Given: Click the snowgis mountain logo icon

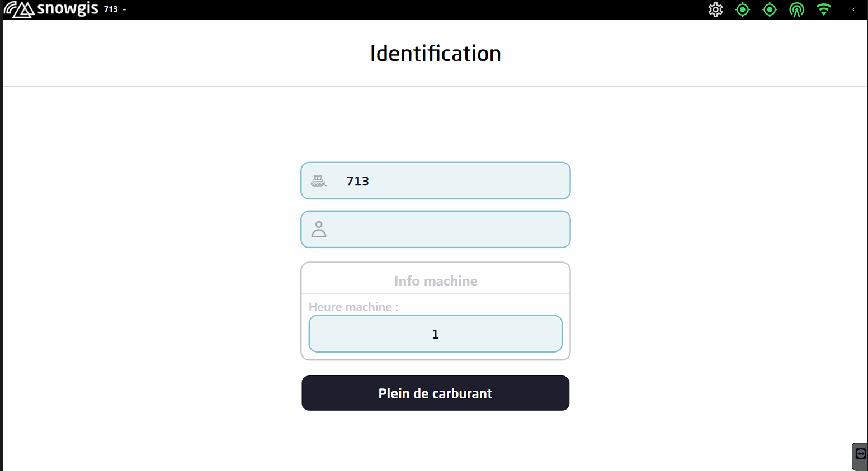Looking at the screenshot, I should (18, 9).
